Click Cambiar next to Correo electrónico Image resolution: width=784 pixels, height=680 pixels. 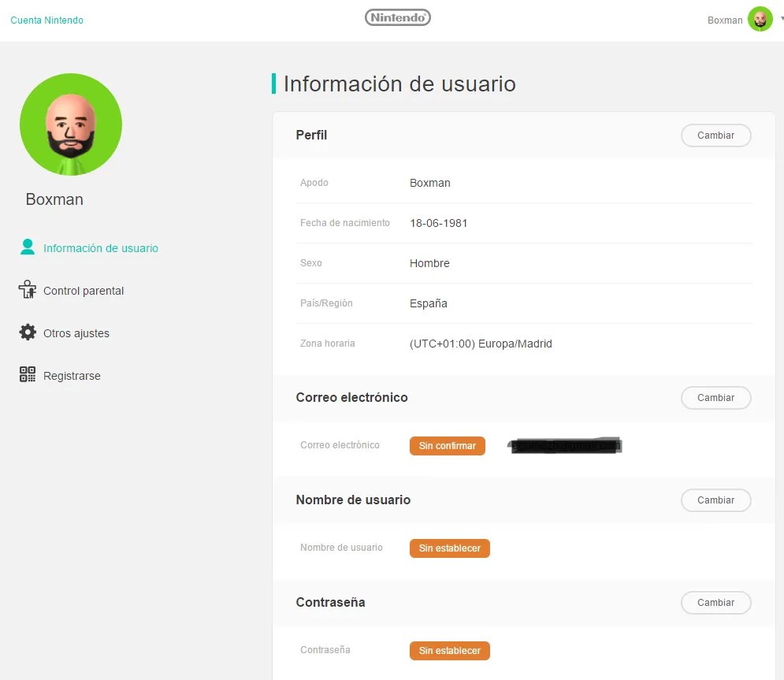tap(715, 397)
